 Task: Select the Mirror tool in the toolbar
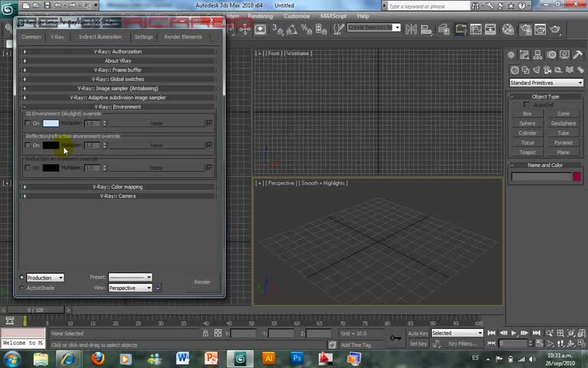click(x=411, y=29)
